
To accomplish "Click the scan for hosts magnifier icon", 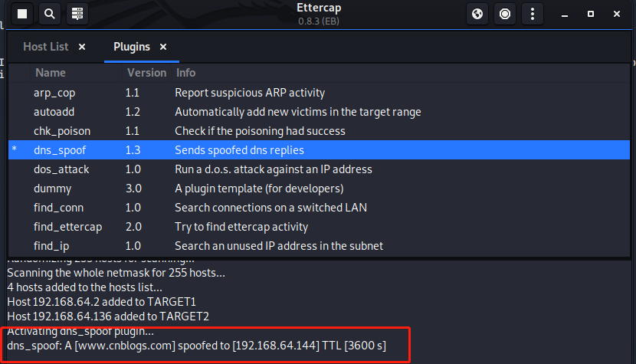I will [49, 14].
